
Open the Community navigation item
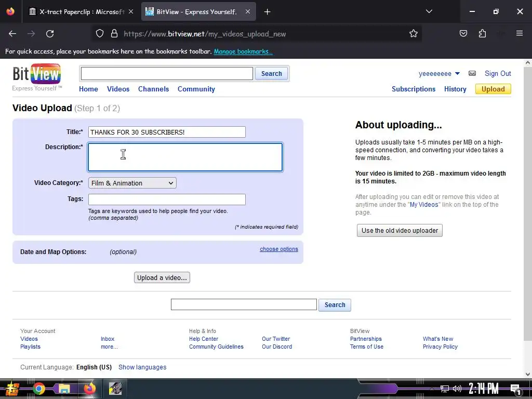click(196, 89)
